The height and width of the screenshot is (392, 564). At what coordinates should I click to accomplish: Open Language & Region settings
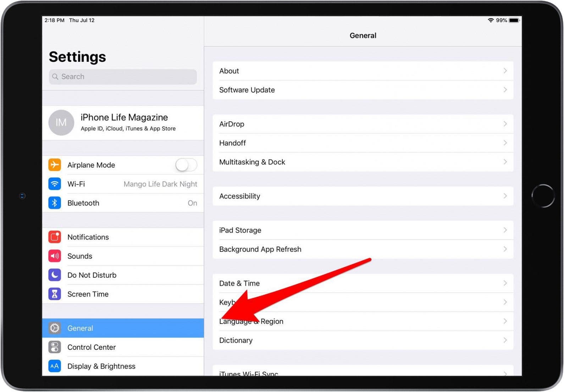pyautogui.click(x=363, y=321)
